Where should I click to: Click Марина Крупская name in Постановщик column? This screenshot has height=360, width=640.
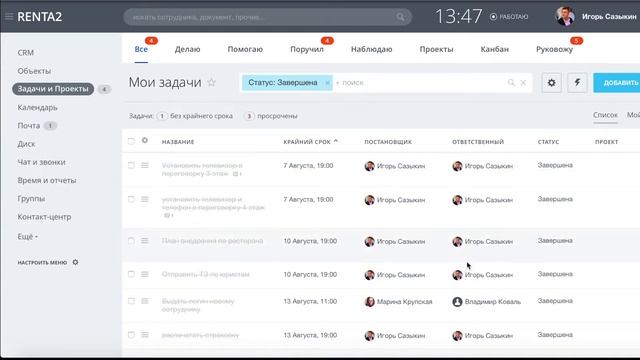coord(404,302)
